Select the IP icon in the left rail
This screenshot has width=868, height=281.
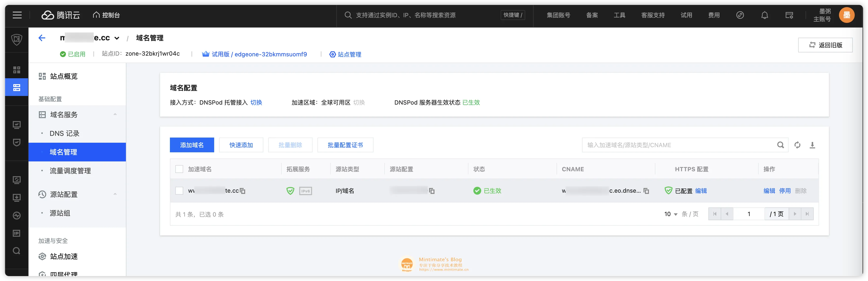(x=16, y=233)
